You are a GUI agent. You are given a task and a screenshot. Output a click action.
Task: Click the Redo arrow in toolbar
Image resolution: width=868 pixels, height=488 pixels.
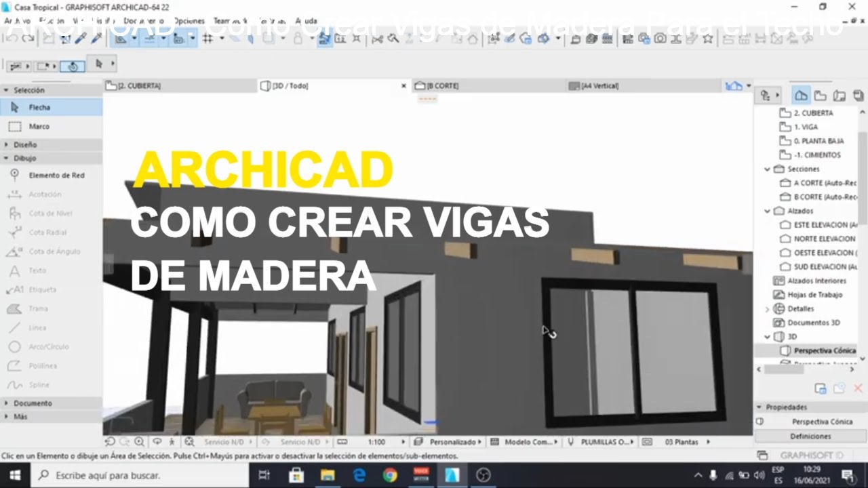pyautogui.click(x=28, y=39)
